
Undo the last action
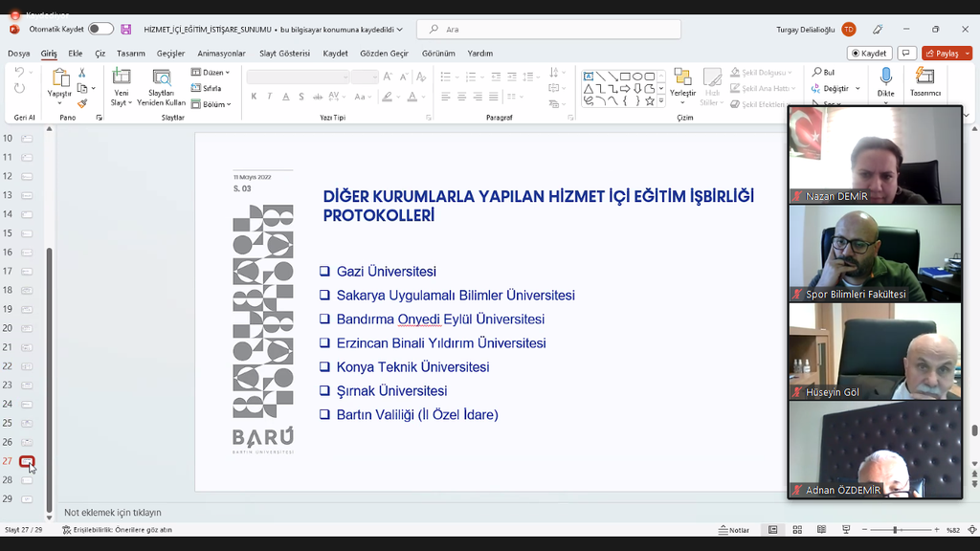[x=19, y=73]
